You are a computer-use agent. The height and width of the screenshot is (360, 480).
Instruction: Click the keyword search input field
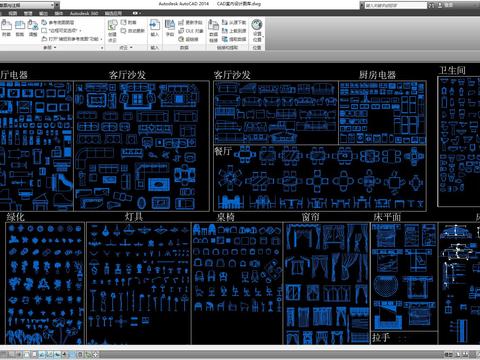click(396, 5)
